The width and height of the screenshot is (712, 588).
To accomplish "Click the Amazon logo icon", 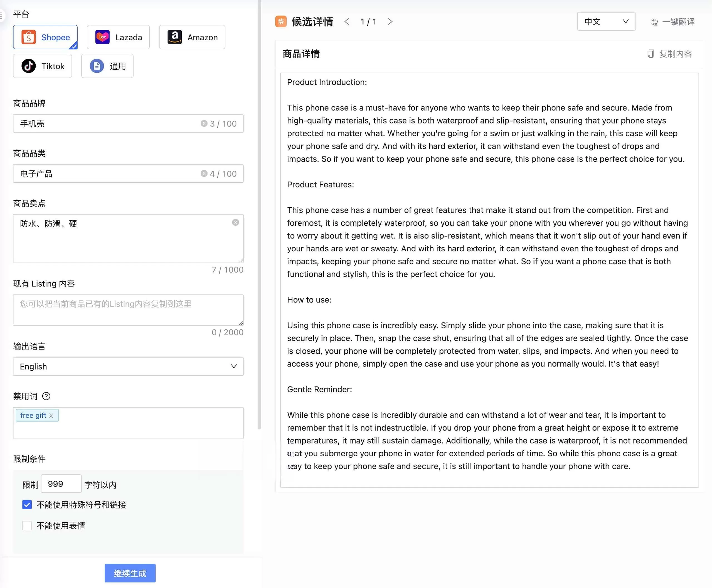I will pos(174,37).
